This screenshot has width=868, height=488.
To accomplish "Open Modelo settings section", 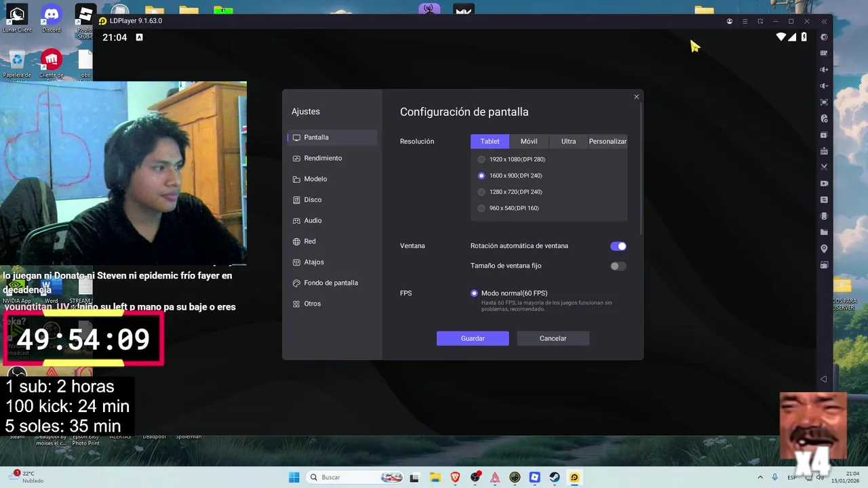I will coord(332,179).
